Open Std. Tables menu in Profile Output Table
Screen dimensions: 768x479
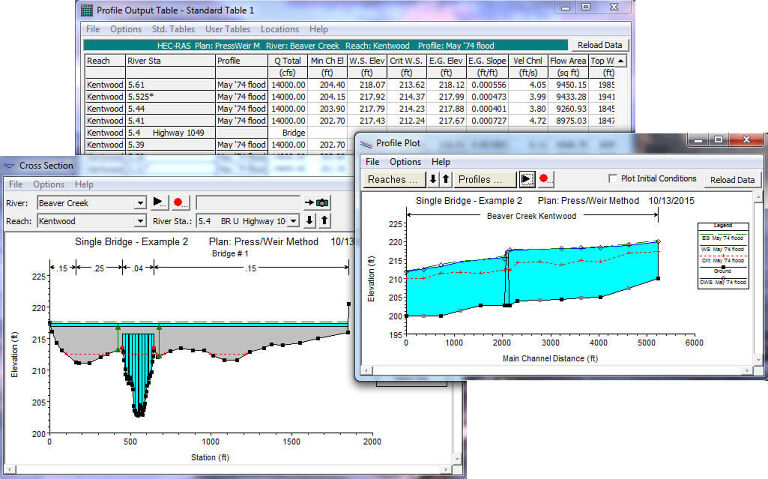(173, 29)
